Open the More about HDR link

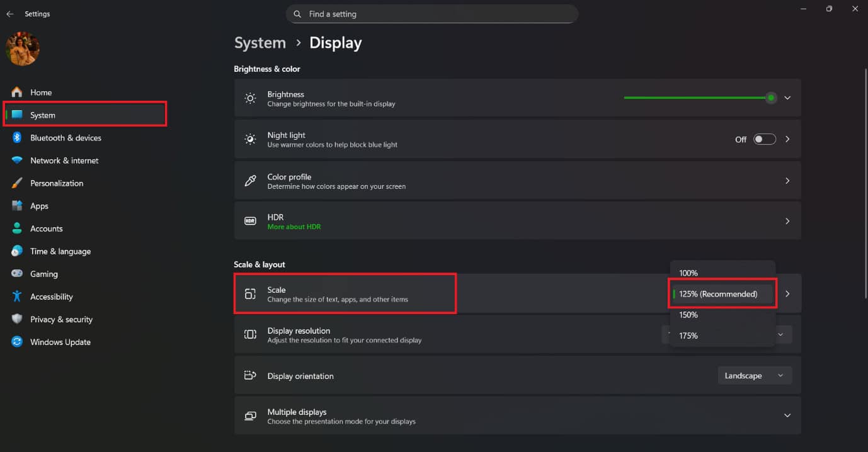click(294, 227)
